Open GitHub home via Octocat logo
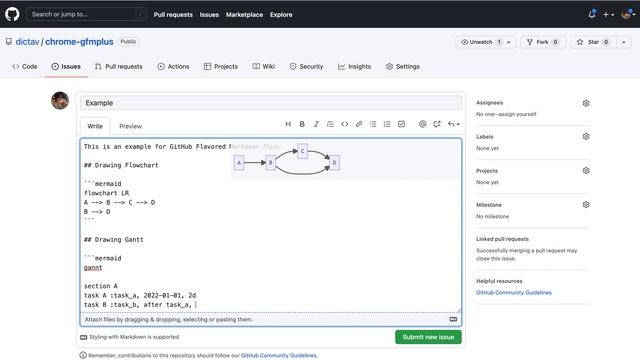 tap(12, 14)
